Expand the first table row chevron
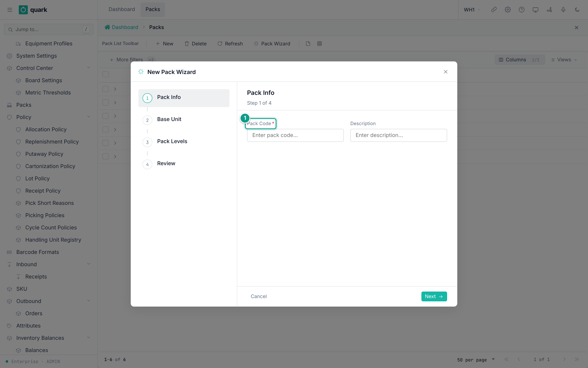 [115, 89]
